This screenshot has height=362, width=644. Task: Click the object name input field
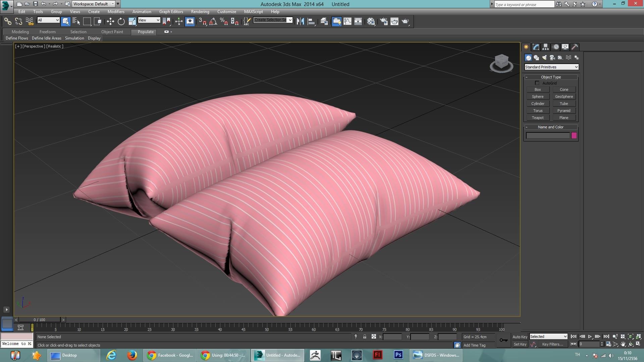click(x=547, y=135)
